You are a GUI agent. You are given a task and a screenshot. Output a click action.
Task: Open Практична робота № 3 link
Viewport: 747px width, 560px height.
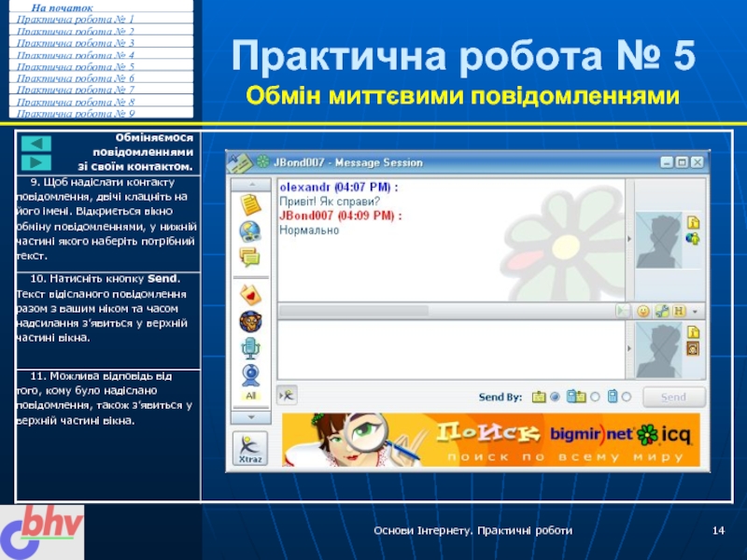pos(76,43)
